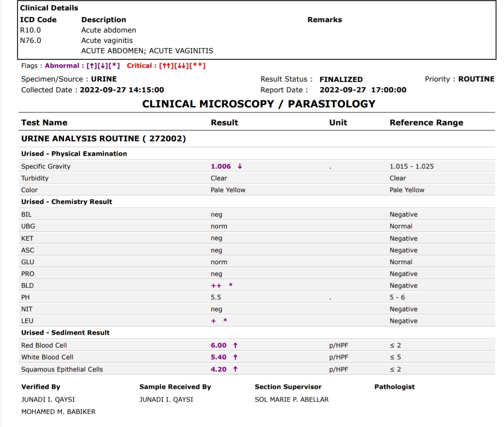504x427 pixels.
Task: Click section supervisor SOL MARIE P. ABELLAR
Action: 292,400
